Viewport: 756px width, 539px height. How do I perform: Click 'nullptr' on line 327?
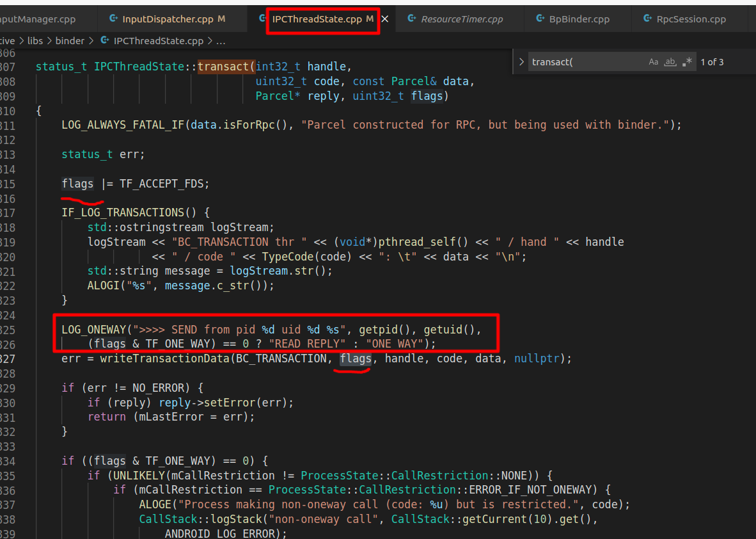[x=537, y=359]
